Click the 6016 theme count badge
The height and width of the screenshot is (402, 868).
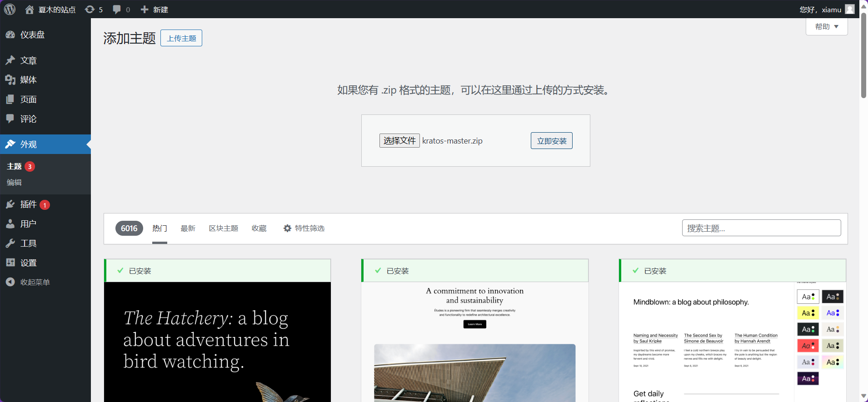click(129, 228)
